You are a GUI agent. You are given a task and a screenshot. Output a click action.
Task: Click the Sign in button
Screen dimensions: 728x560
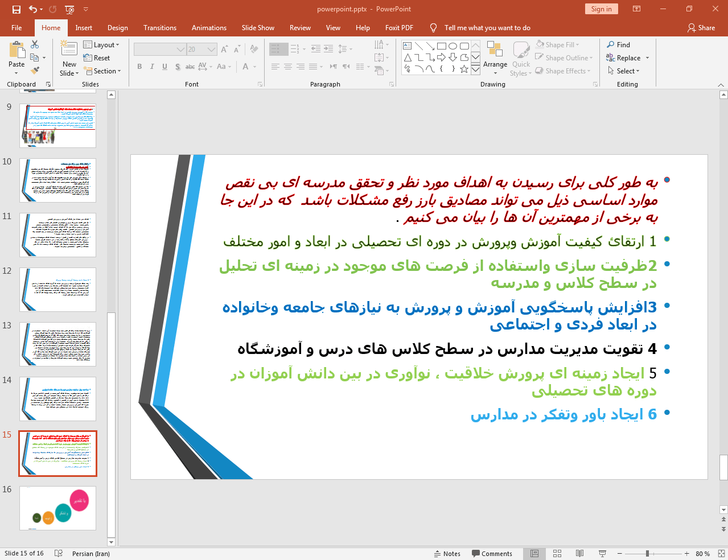[x=601, y=9]
